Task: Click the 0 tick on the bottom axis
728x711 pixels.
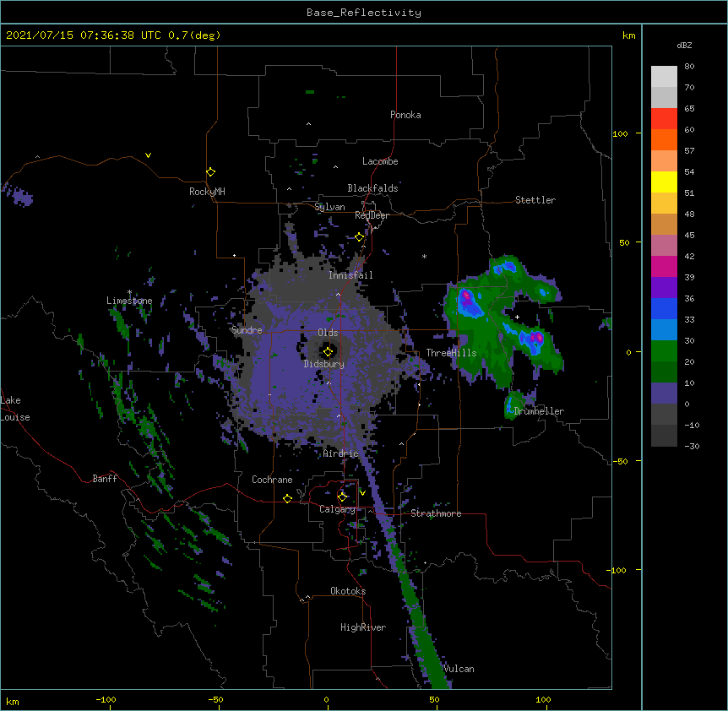Action: pyautogui.click(x=326, y=699)
